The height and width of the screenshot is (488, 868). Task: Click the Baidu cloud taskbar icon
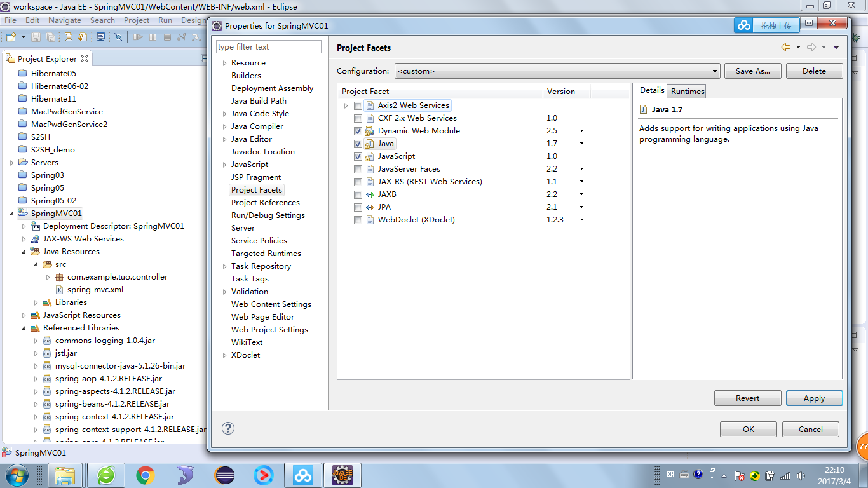coord(303,475)
